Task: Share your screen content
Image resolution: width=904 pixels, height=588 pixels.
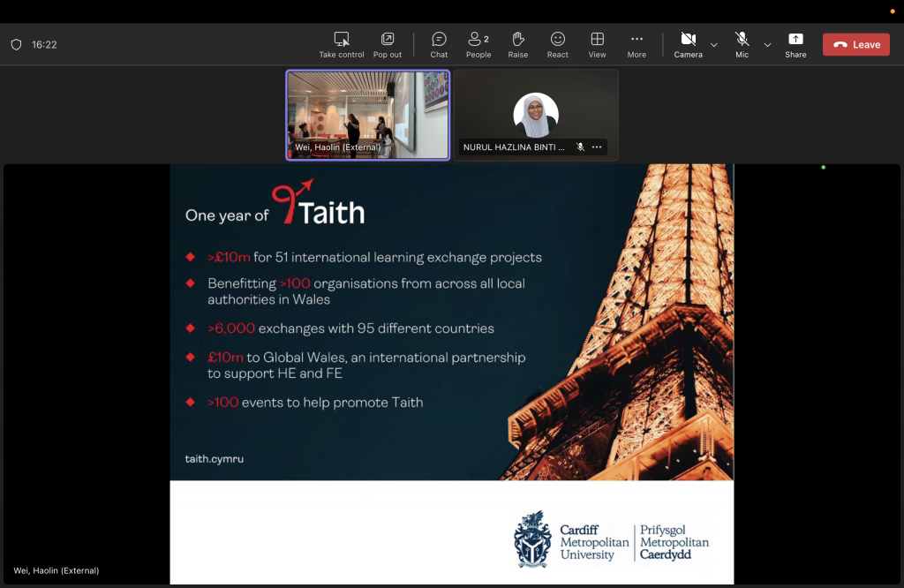Action: tap(795, 45)
